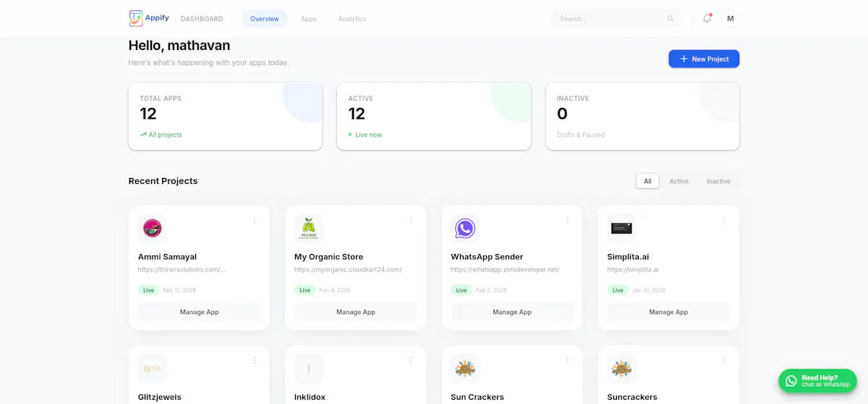Click the Feb 10, 2026 date

pos(179,290)
